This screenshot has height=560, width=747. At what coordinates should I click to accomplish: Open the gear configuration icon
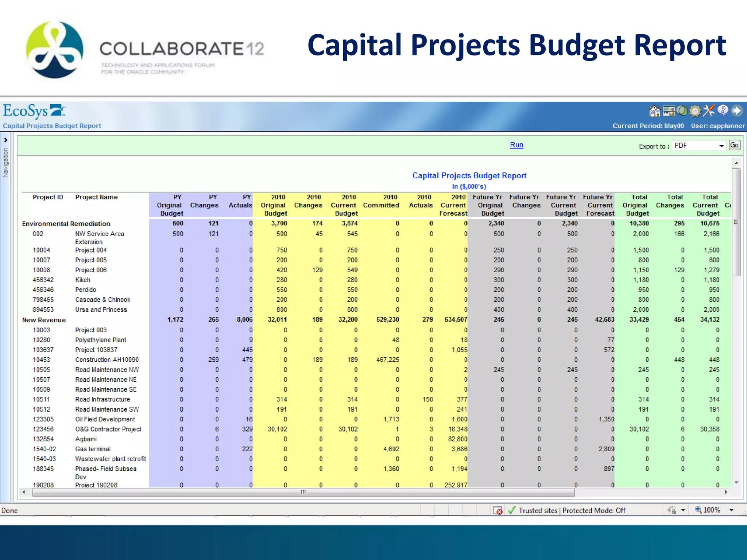[x=695, y=111]
